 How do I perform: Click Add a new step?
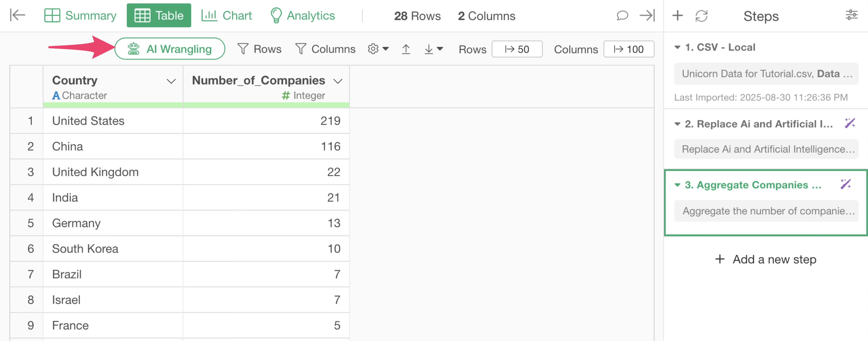coord(766,259)
